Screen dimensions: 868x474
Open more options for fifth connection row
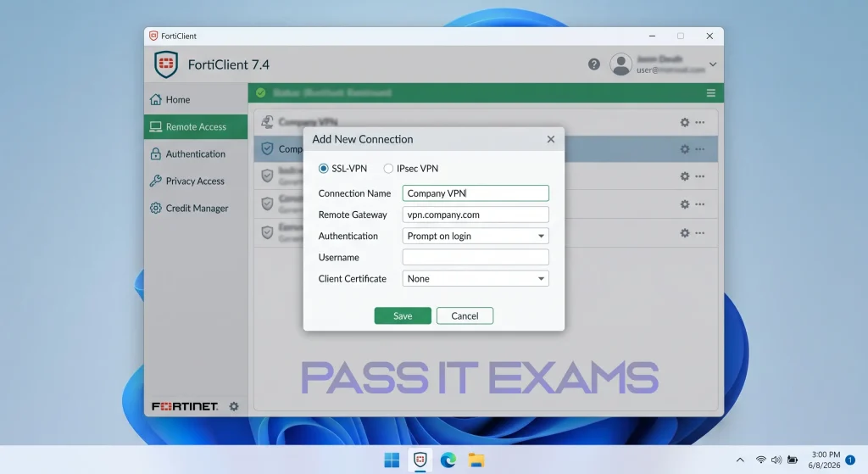click(700, 233)
